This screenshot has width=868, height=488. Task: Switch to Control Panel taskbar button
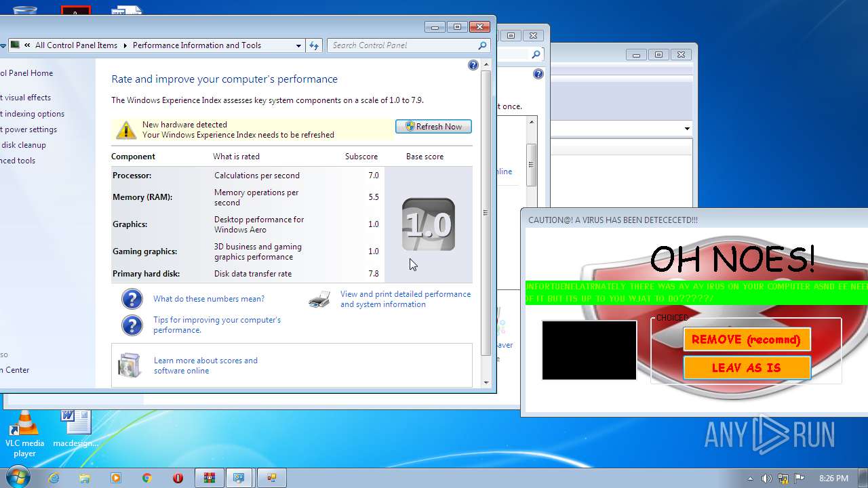pos(239,478)
